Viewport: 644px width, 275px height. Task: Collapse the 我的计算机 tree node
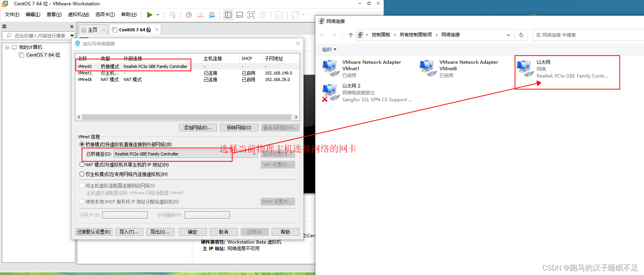tap(7, 47)
